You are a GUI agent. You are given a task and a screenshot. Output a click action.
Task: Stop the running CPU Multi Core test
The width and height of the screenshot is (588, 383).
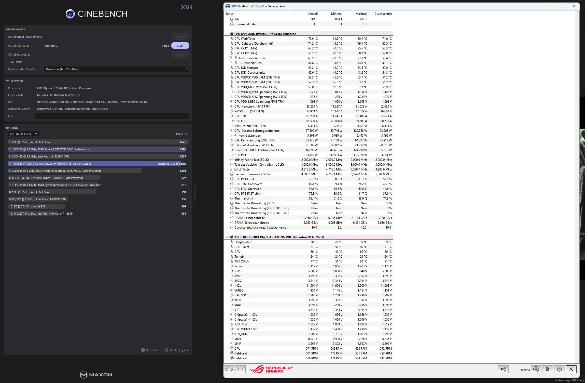pos(180,46)
